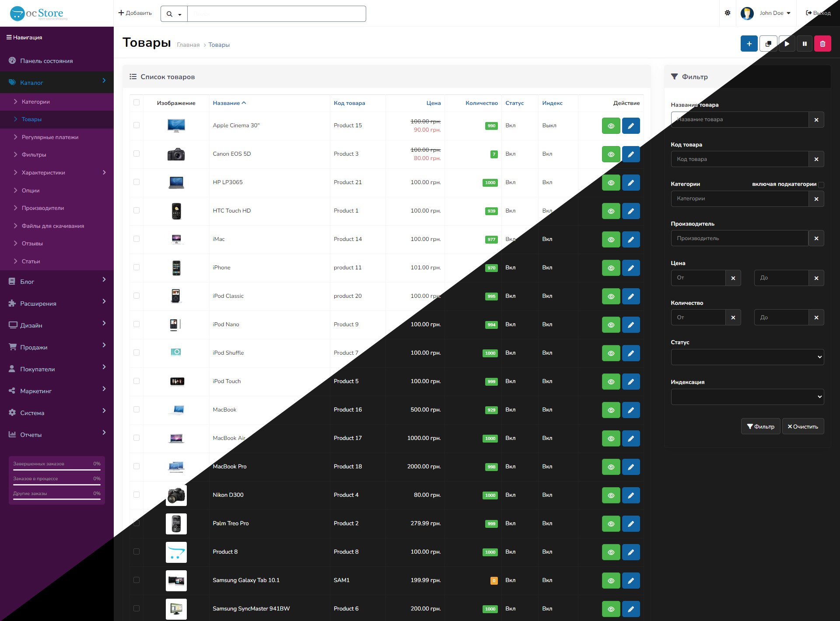The width and height of the screenshot is (840, 621).
Task: Check the Canon EOS 5D row checkbox
Action: click(x=136, y=154)
